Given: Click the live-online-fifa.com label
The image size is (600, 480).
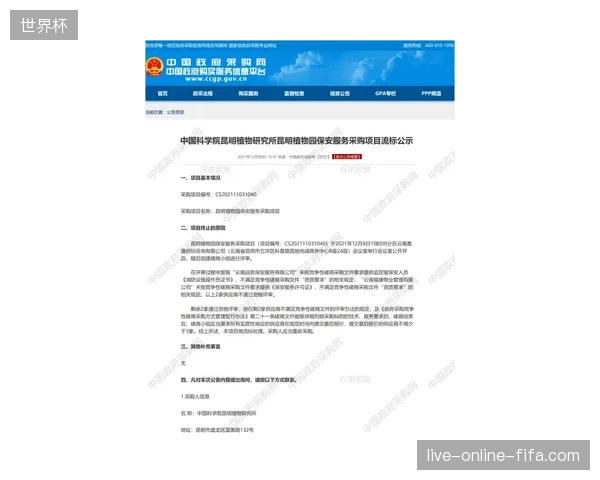Looking at the screenshot, I should pyautogui.click(x=503, y=455).
